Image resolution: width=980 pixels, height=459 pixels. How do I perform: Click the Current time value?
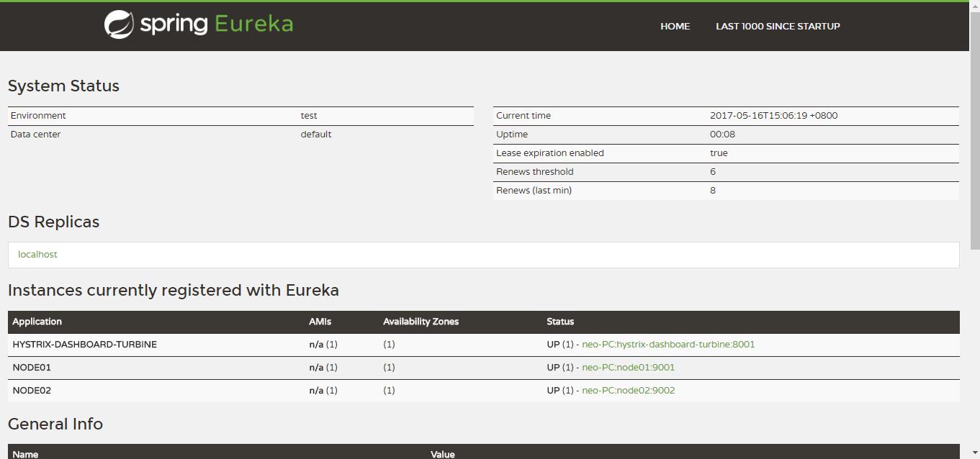coord(773,116)
